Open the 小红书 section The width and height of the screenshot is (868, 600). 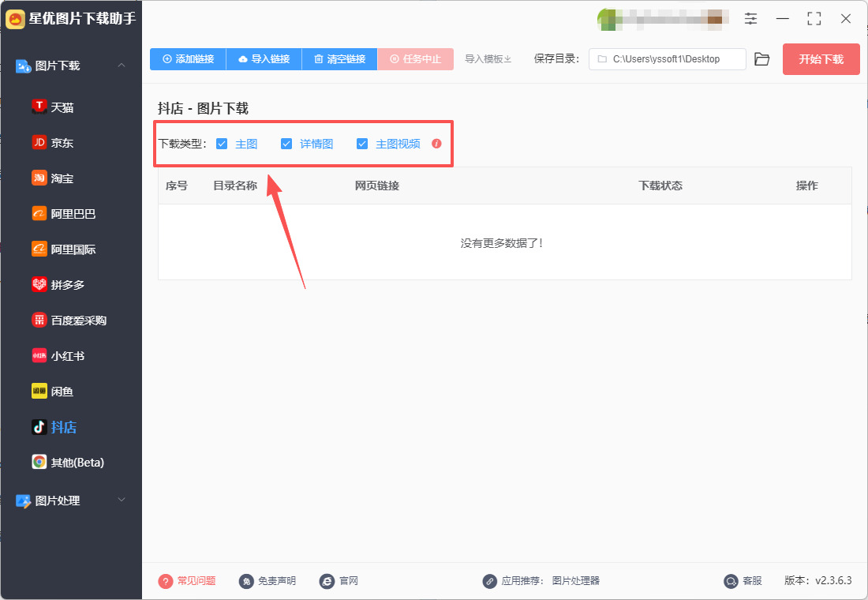[58, 356]
